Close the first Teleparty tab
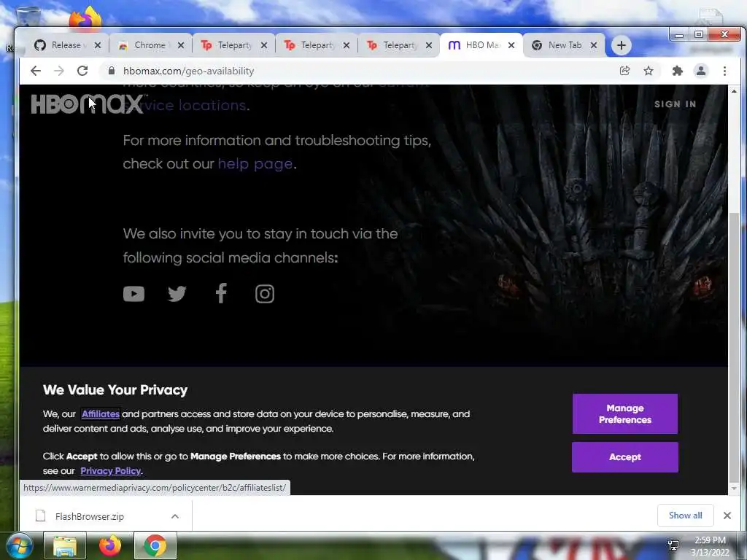747x560 pixels. 264,45
